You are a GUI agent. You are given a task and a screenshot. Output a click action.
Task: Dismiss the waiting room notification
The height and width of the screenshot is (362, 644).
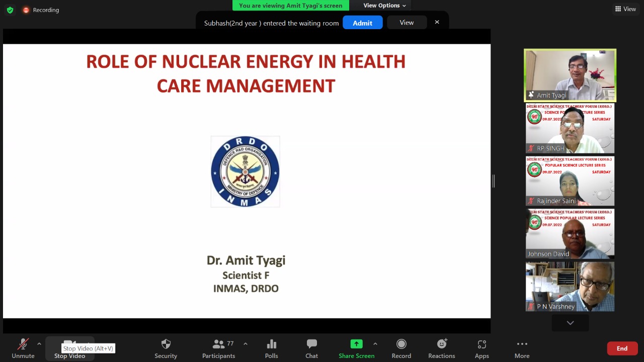coord(437,22)
